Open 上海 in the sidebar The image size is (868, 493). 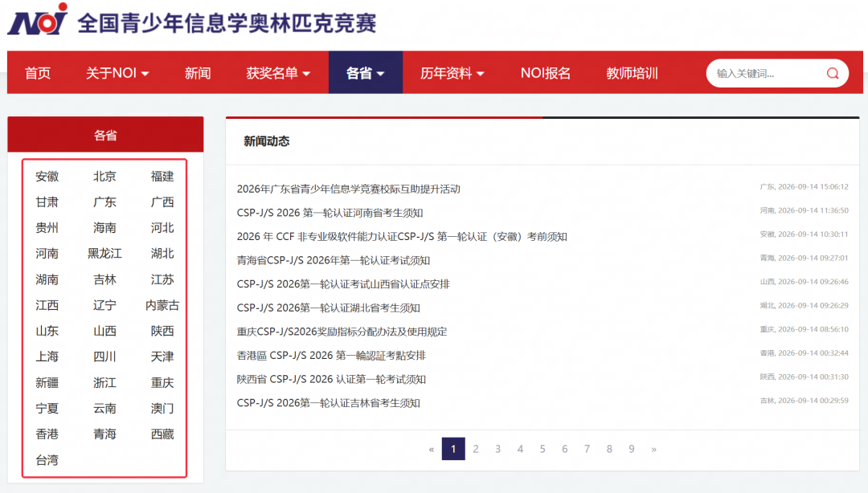tap(47, 357)
